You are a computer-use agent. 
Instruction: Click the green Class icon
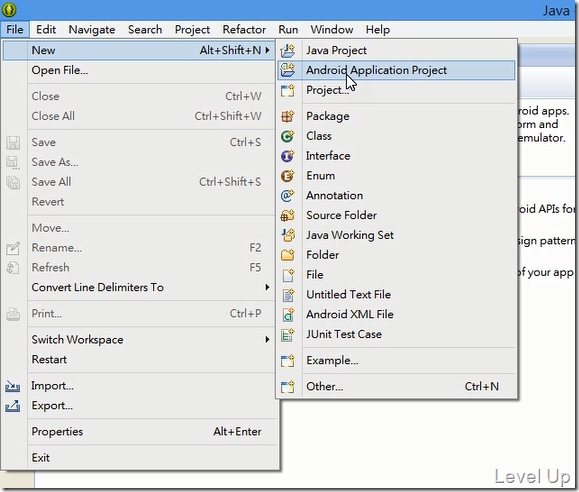pos(288,136)
